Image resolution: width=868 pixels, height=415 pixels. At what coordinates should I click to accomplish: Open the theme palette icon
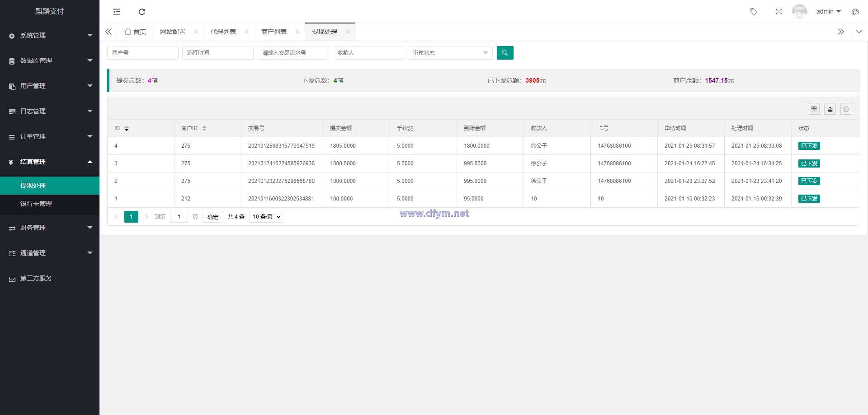point(855,12)
